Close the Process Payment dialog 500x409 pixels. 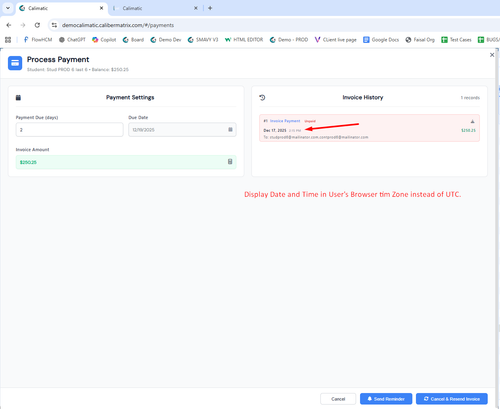[x=492, y=55]
